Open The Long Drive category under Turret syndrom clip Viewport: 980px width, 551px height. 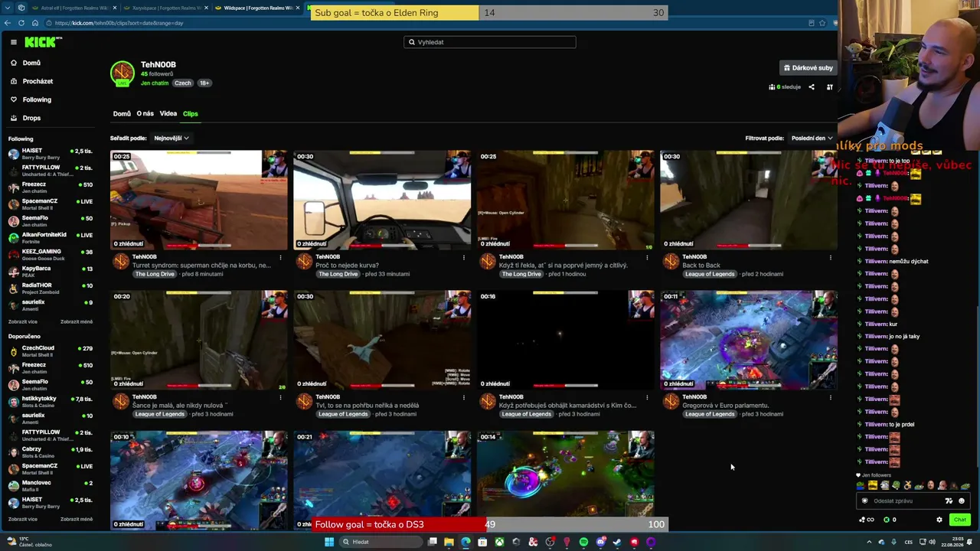pos(155,274)
